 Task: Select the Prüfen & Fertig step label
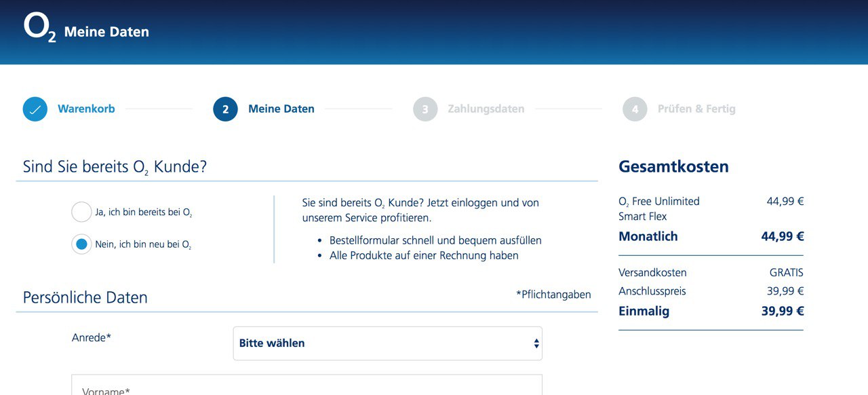point(696,109)
